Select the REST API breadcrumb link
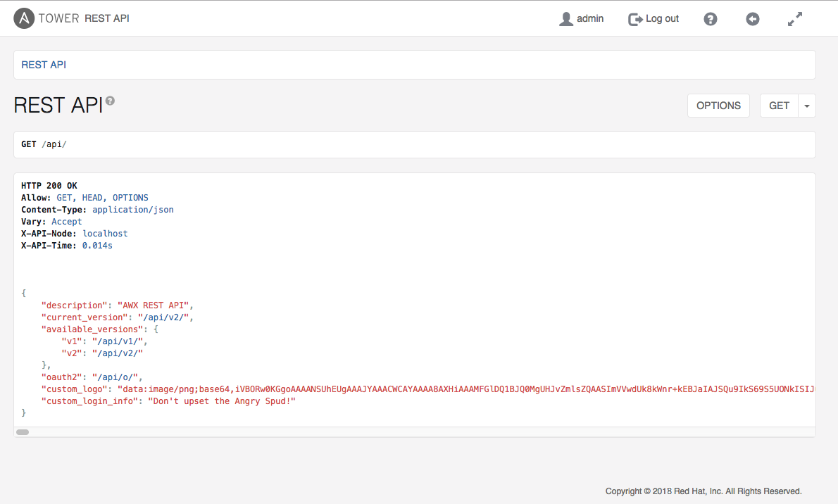 [x=44, y=65]
